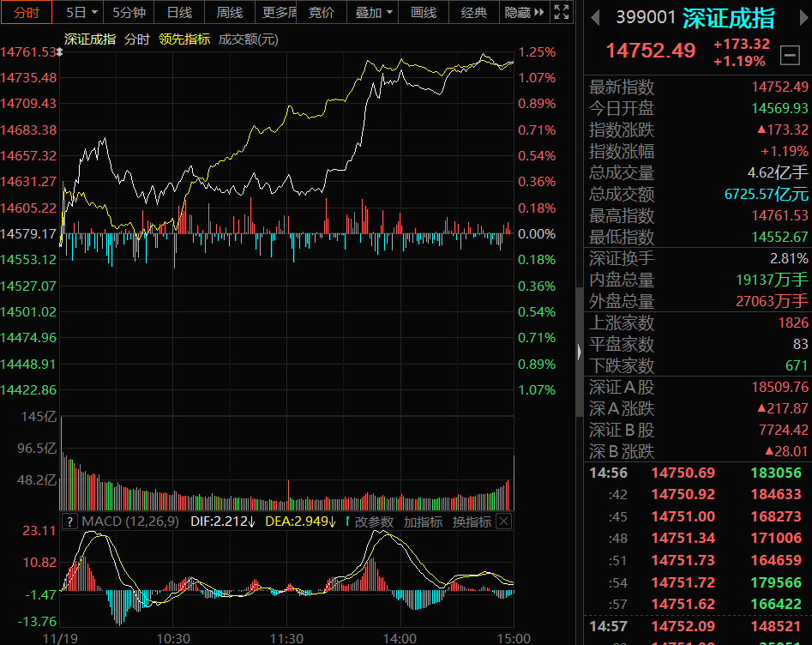Viewport: 812px width, 645px height.
Task: Click the DEA:2.949 indicator value
Action: [300, 521]
